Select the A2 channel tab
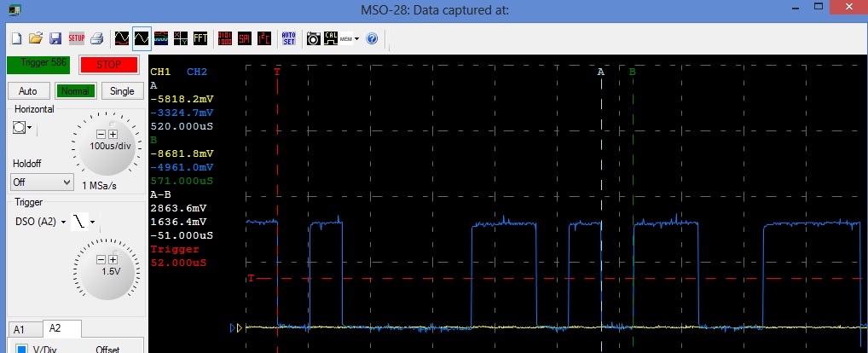868x353 pixels. tap(55, 328)
